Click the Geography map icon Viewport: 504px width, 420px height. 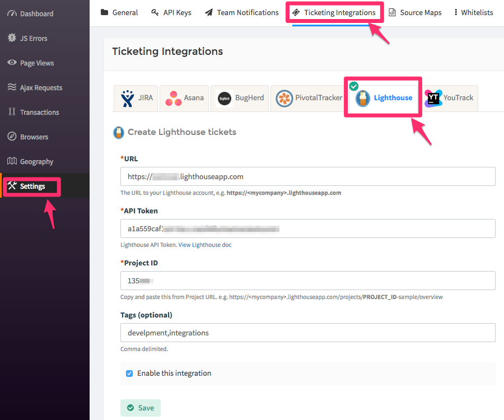(12, 161)
